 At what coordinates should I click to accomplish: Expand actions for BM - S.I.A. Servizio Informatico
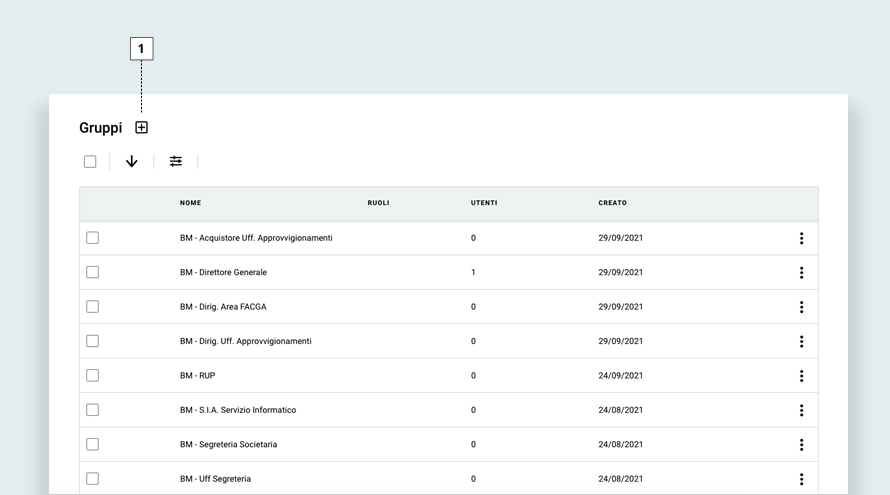[x=801, y=410]
